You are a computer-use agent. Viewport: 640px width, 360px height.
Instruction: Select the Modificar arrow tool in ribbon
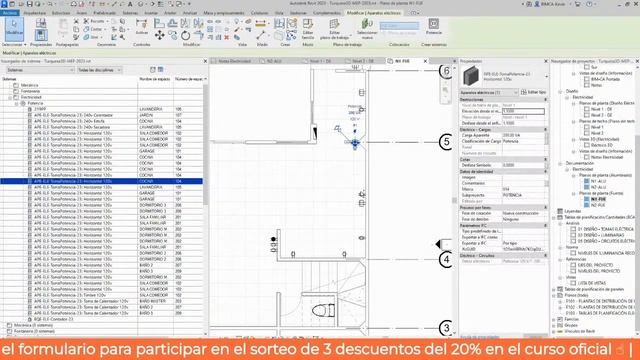point(14,29)
